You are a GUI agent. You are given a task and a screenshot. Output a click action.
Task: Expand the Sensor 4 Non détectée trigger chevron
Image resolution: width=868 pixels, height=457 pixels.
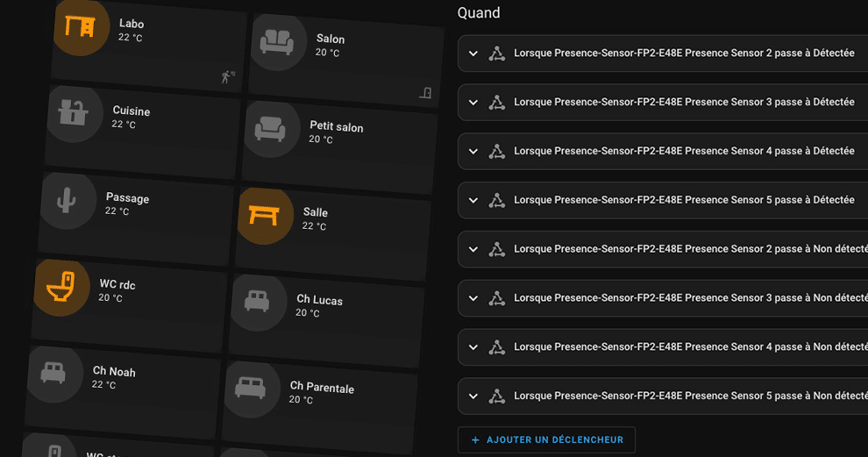point(473,347)
